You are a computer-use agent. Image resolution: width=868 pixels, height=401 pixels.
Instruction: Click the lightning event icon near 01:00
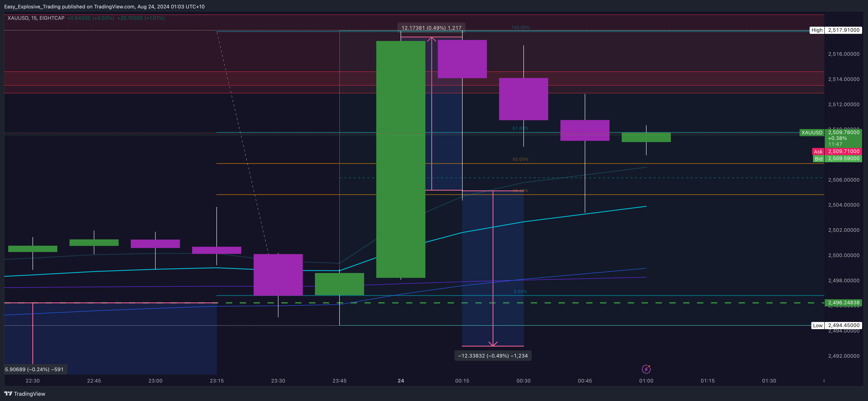[x=646, y=369]
